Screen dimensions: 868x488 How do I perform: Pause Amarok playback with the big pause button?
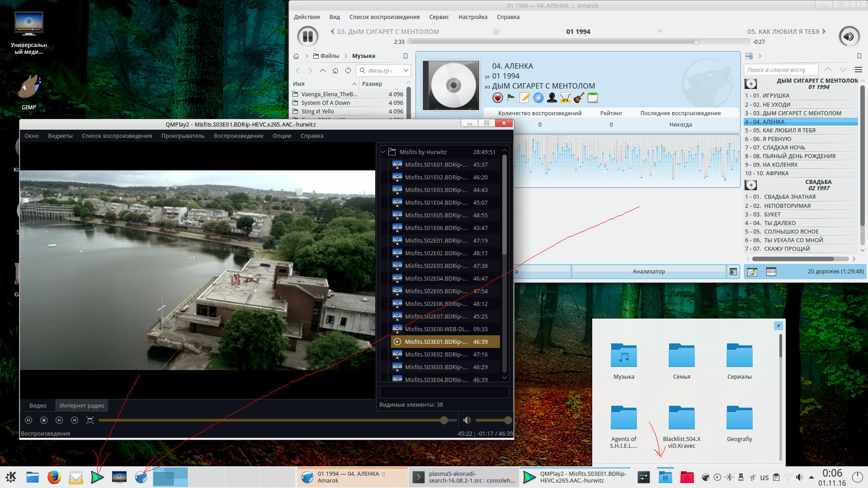(308, 36)
